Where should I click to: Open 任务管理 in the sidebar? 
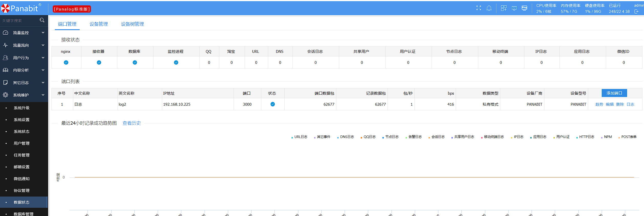[x=22, y=155]
